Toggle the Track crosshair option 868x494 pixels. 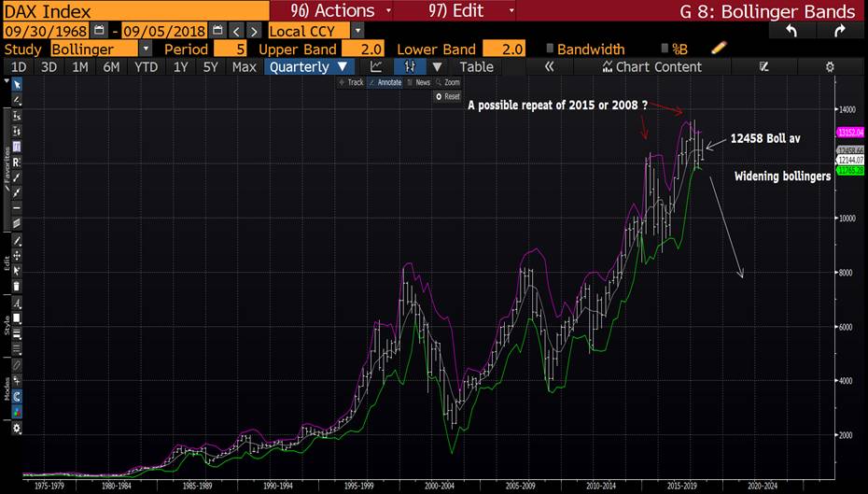351,82
